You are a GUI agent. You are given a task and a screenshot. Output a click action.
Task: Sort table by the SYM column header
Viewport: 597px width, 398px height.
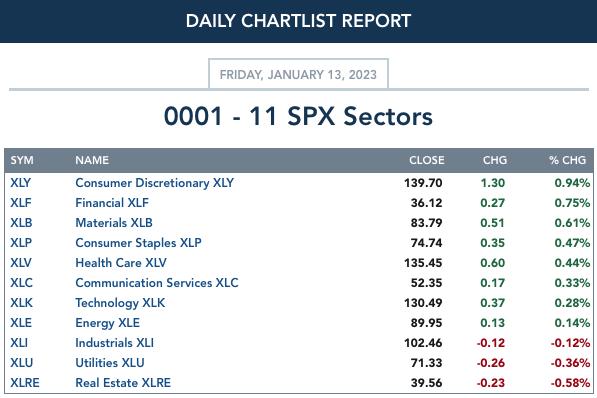[x=22, y=160]
